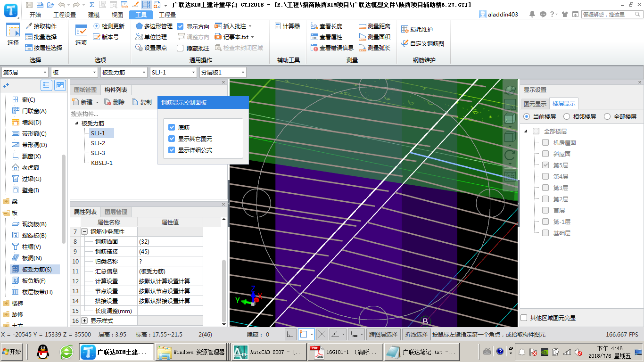Switch to 图元显示 tab

[535, 104]
